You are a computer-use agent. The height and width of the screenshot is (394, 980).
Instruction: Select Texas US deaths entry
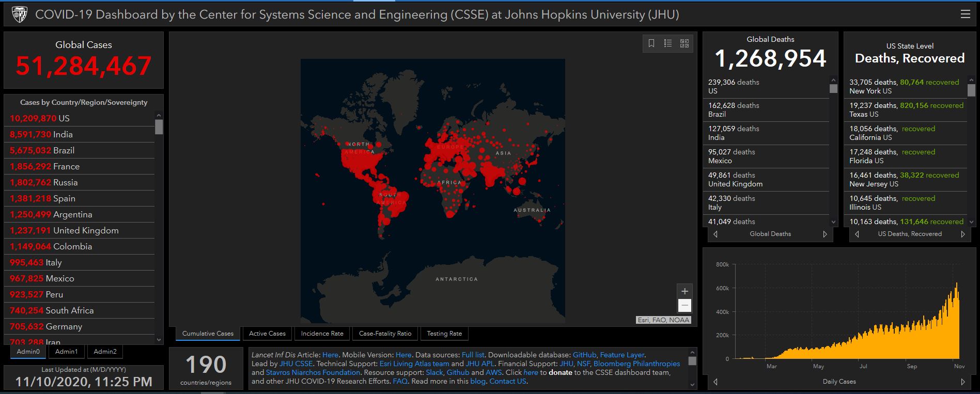pyautogui.click(x=907, y=110)
